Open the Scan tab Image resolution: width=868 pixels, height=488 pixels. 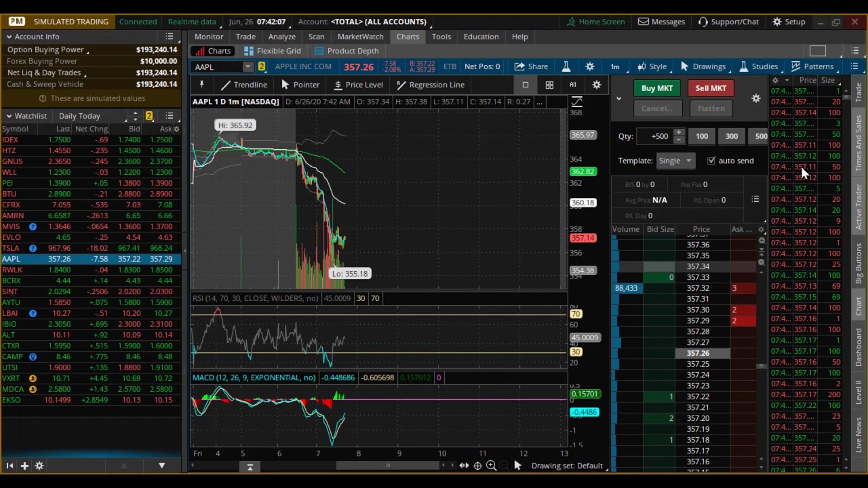coord(316,37)
